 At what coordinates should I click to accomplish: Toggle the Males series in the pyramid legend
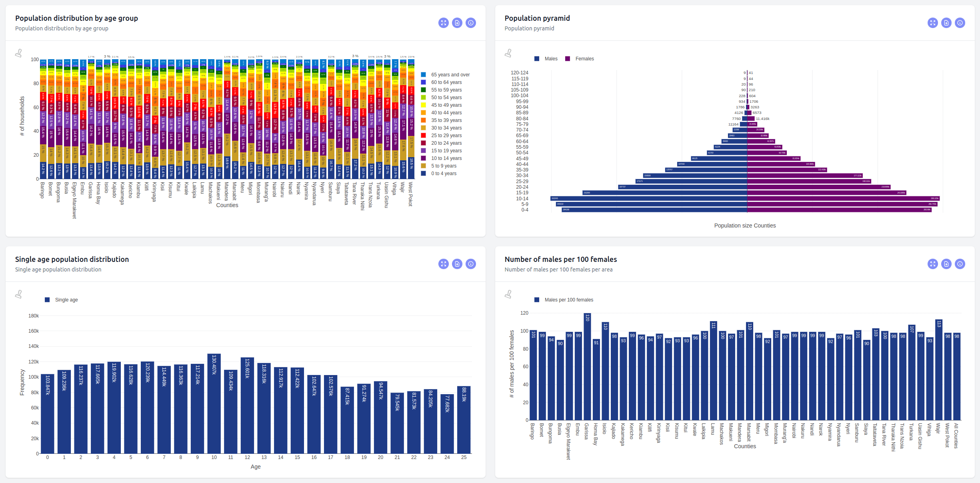(546, 59)
